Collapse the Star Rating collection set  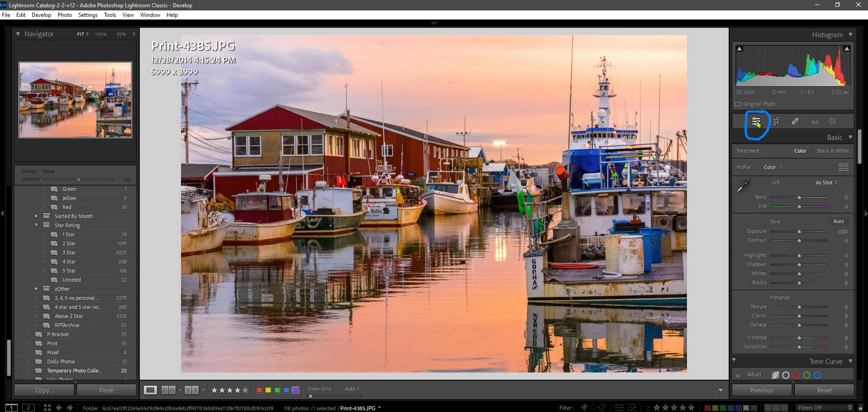click(x=37, y=225)
